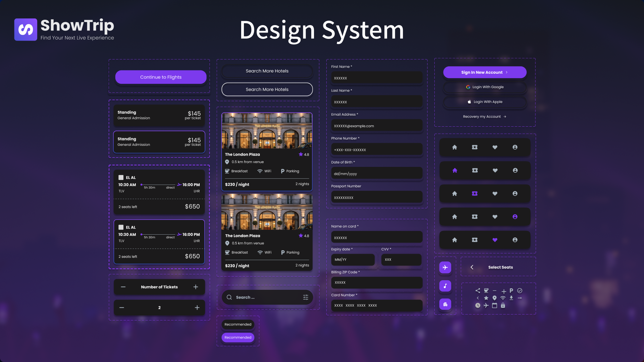Click the highlighted purple home navigation icon
The image size is (644, 362).
[454, 171]
